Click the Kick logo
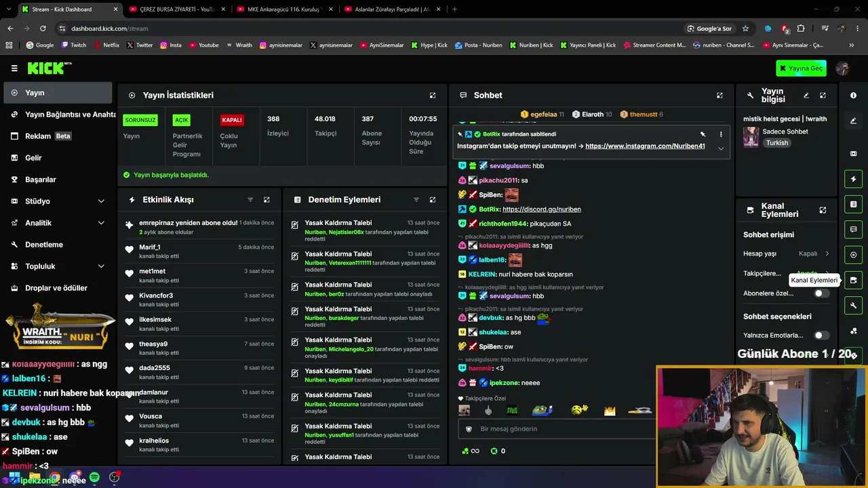 [x=50, y=68]
